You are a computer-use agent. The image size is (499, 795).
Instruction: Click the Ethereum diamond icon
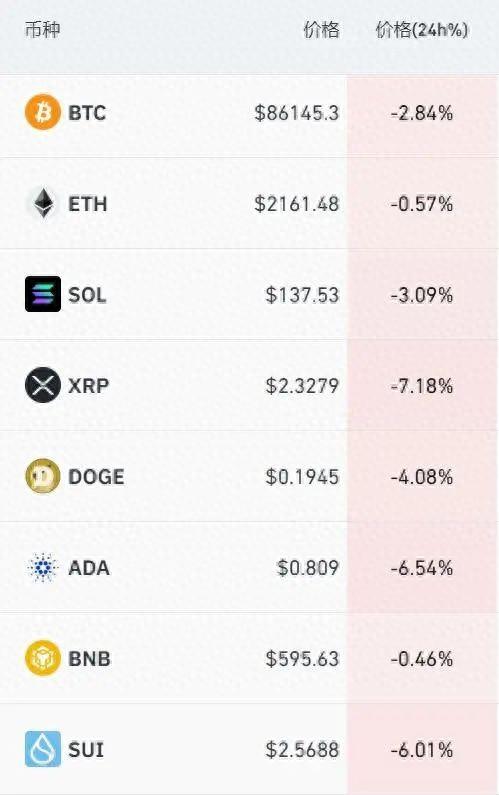pyautogui.click(x=43, y=203)
